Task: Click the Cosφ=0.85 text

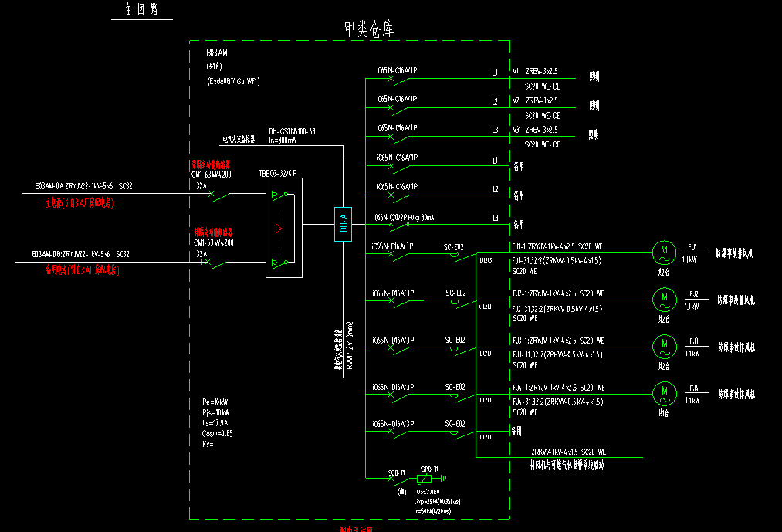Action: 218,433
